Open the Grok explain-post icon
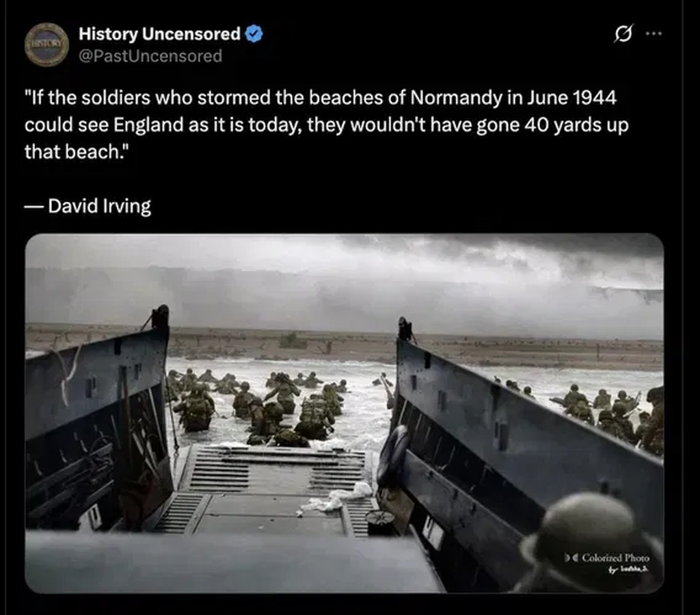Screen dimensions: 700x615 (623, 34)
